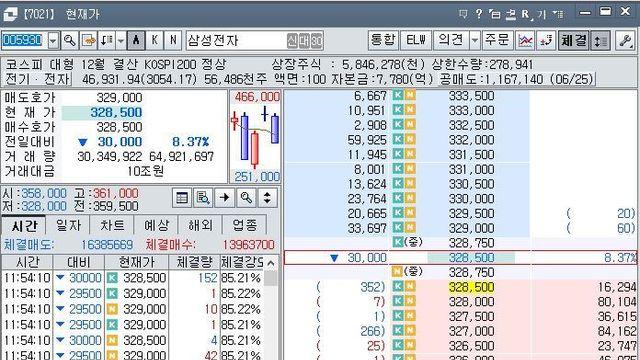Click the font size 가 icon in title bar
This screenshot has width=640, height=360.
point(542,15)
